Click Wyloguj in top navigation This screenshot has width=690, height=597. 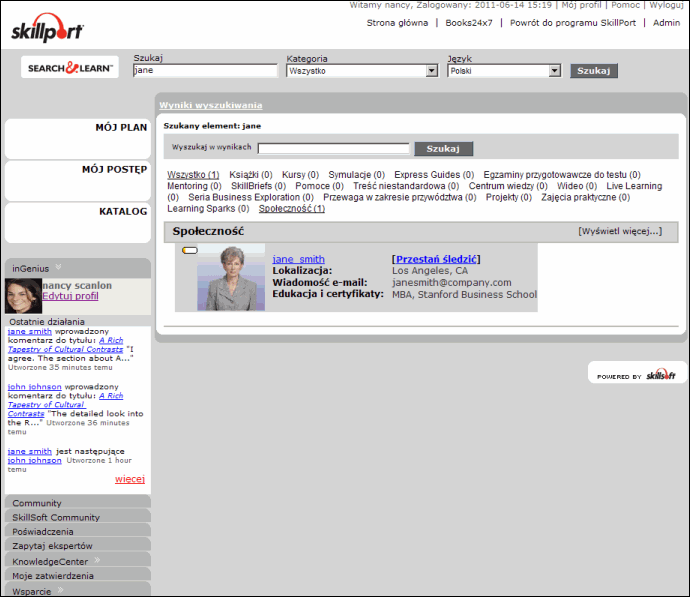tap(666, 5)
